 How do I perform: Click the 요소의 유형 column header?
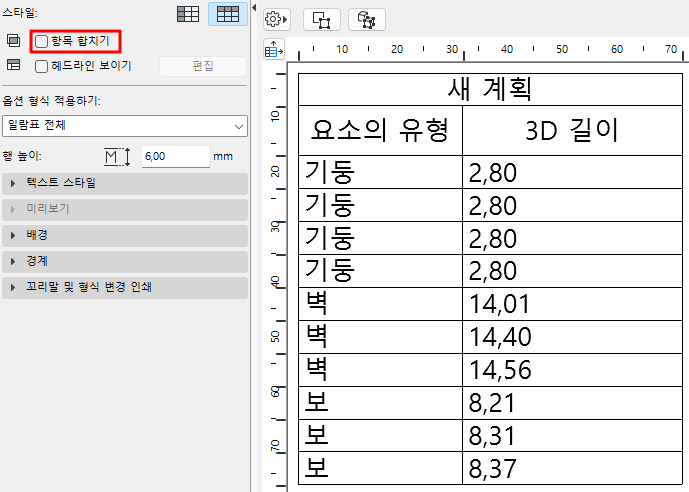(381, 130)
